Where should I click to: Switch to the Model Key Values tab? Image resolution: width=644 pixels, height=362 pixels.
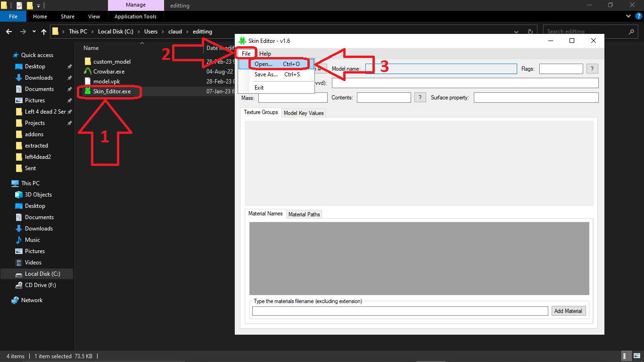[x=304, y=113]
